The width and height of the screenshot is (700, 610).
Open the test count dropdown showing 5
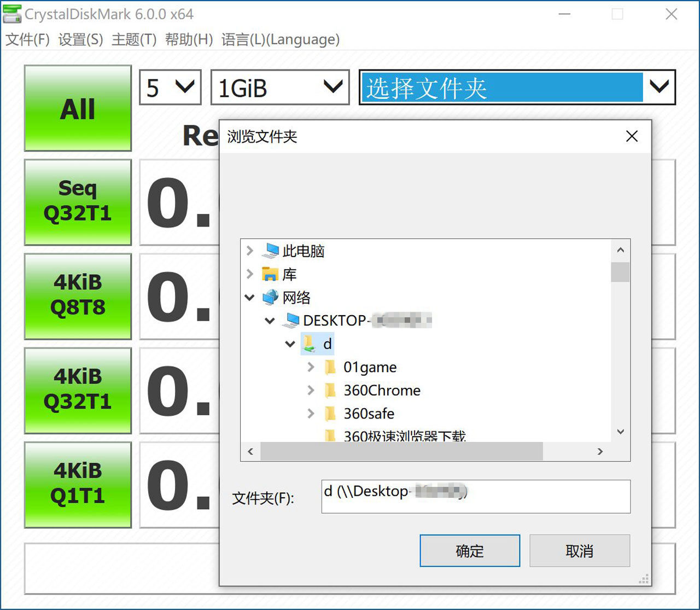coord(170,88)
